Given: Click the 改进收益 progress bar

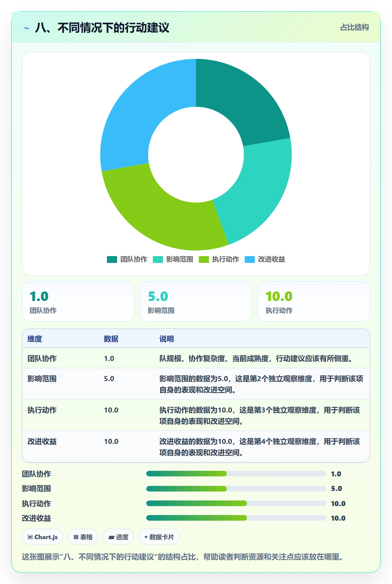Looking at the screenshot, I should pos(236,518).
